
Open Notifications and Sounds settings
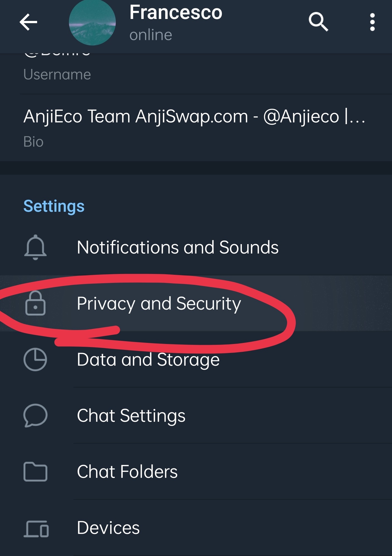point(177,247)
